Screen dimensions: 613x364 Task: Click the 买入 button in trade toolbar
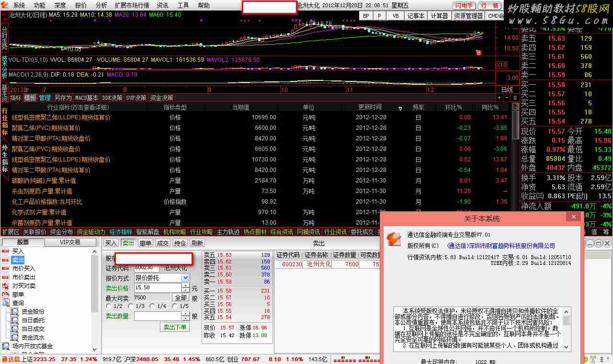click(x=111, y=243)
